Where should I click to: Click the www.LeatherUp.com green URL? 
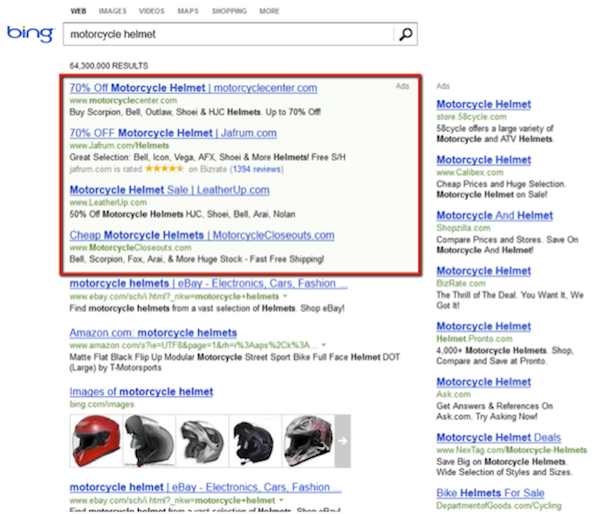[108, 202]
